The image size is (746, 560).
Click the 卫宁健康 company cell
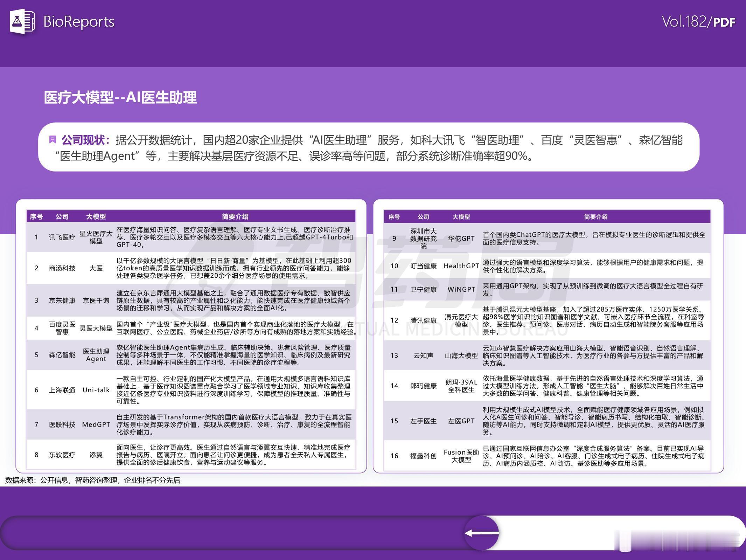pyautogui.click(x=423, y=289)
